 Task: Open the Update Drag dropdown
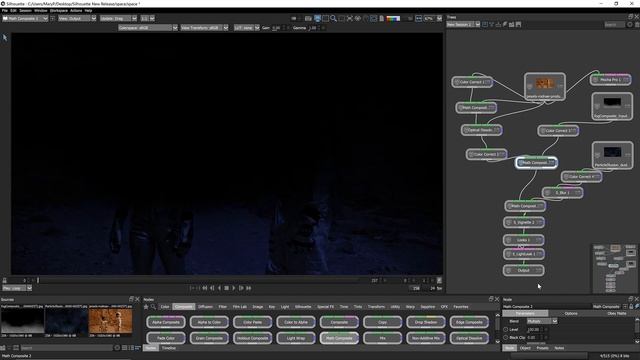(118, 18)
